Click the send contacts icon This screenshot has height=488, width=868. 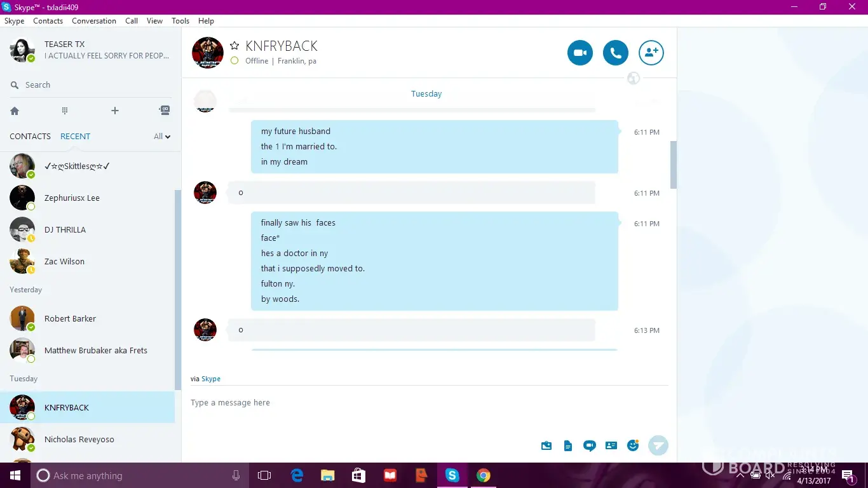pyautogui.click(x=611, y=445)
